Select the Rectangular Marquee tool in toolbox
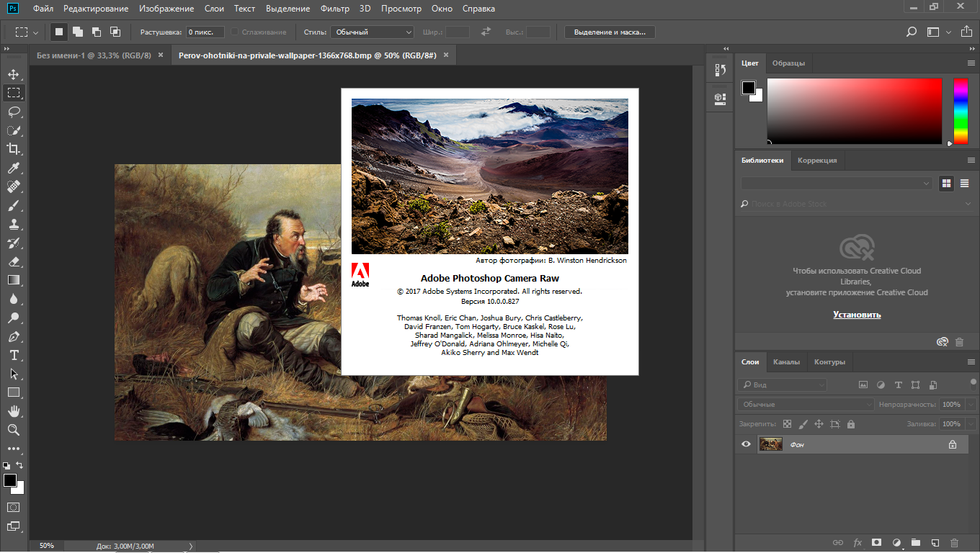The height and width of the screenshot is (553, 980). (14, 93)
